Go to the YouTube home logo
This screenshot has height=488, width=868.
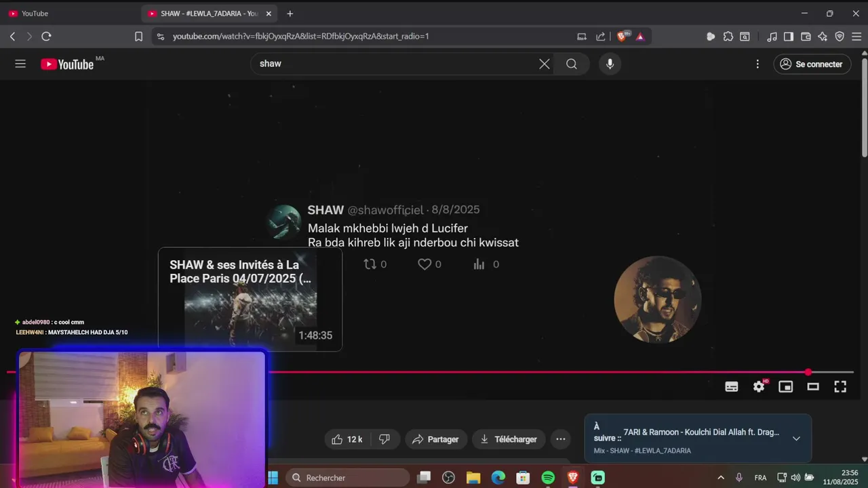(x=67, y=64)
